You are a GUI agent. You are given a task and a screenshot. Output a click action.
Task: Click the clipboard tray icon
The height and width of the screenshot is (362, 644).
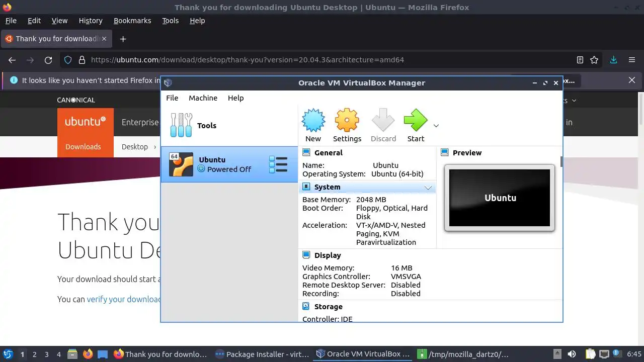tap(590, 354)
